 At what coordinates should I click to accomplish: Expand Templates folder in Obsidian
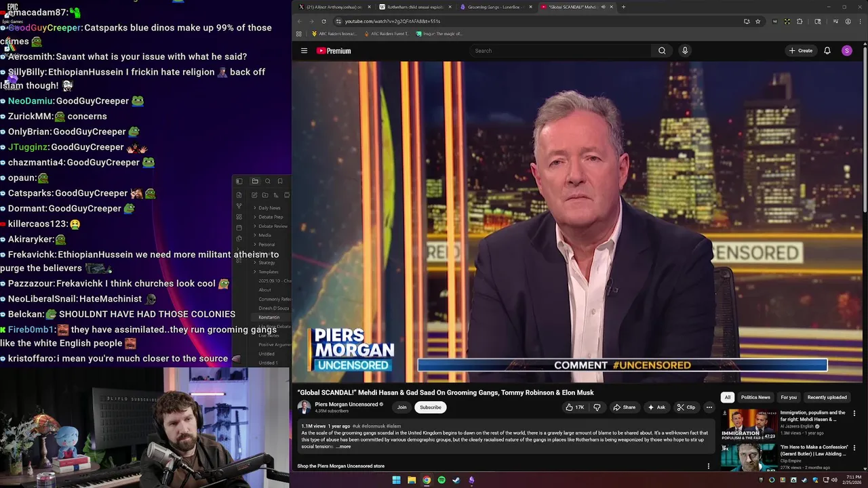tap(268, 272)
